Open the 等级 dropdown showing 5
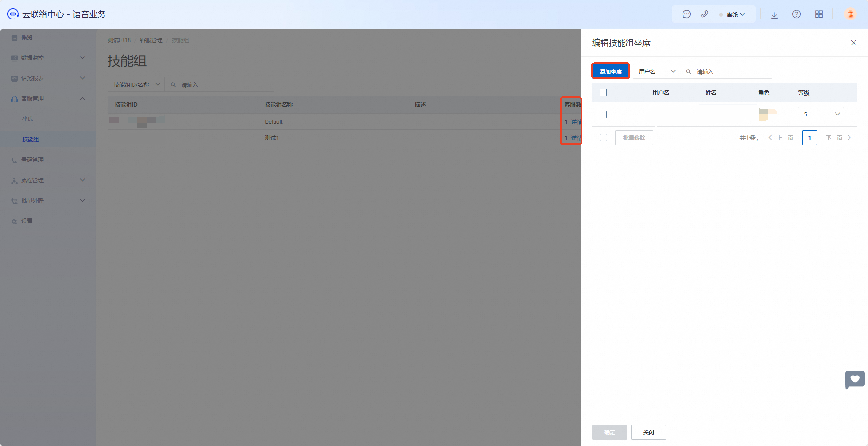 click(x=821, y=114)
